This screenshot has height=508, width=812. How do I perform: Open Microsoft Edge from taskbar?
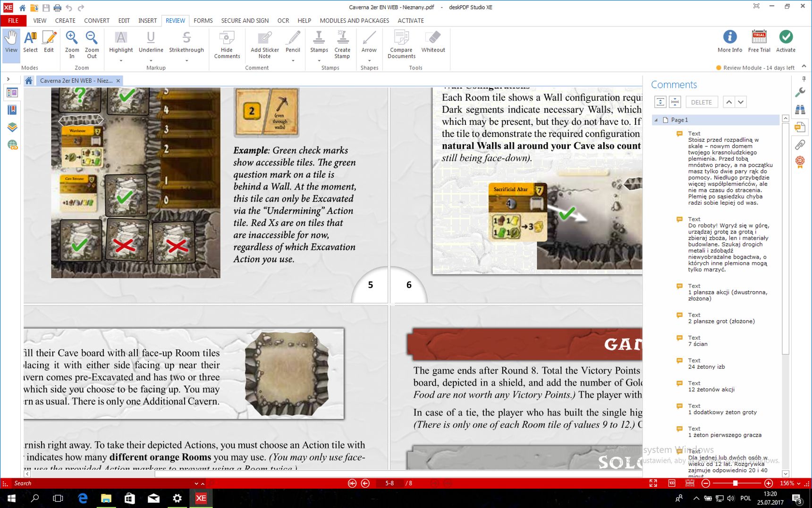click(x=83, y=498)
